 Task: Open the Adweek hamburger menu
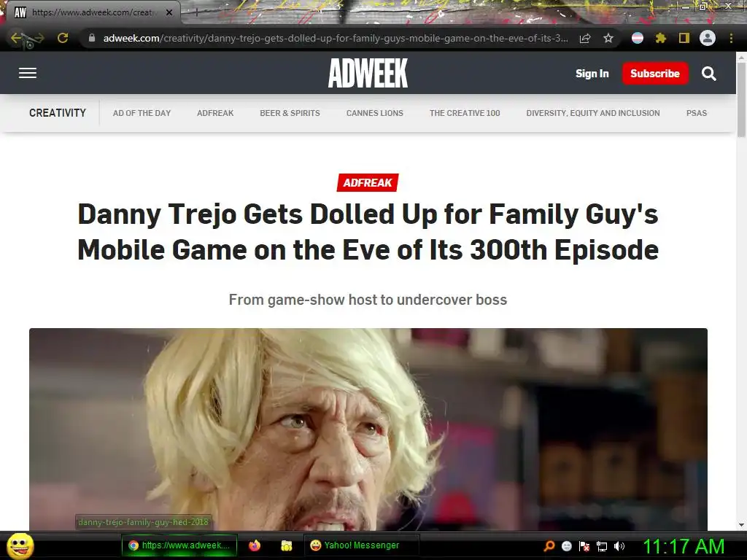[28, 74]
